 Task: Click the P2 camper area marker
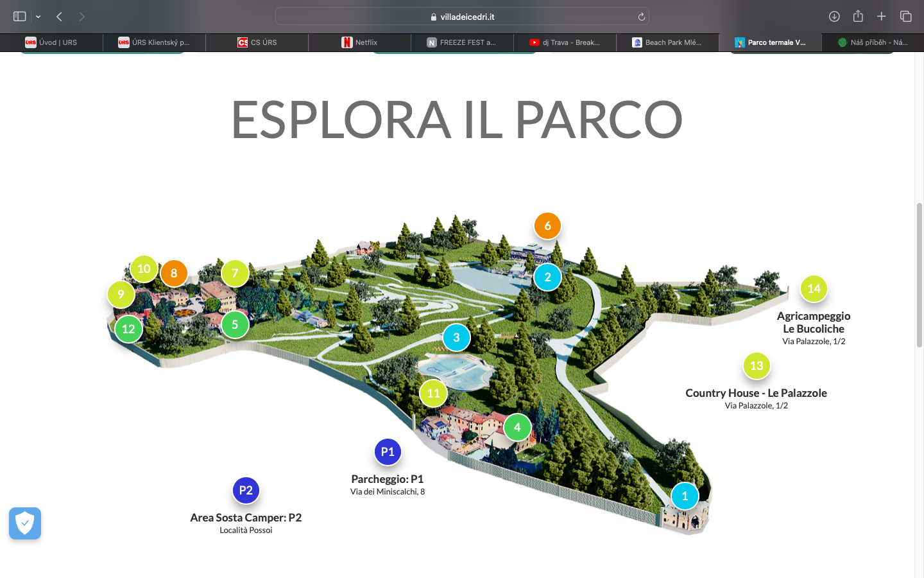click(246, 491)
